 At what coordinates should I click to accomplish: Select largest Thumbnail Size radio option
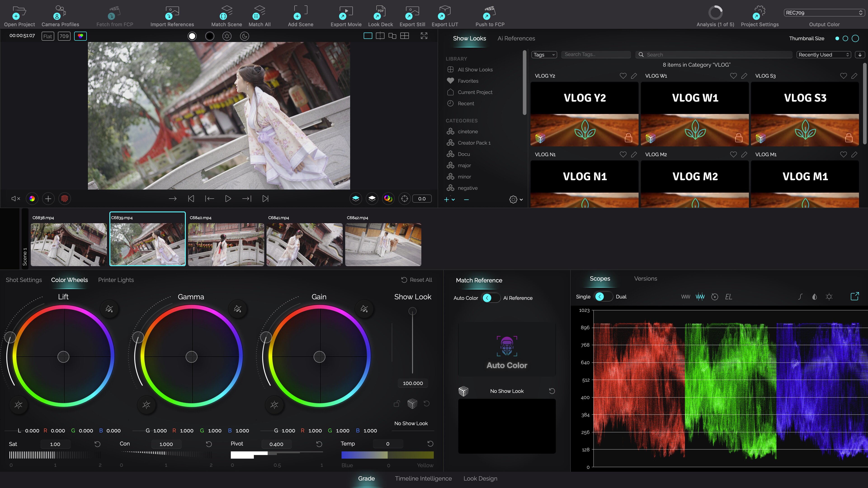tap(855, 38)
